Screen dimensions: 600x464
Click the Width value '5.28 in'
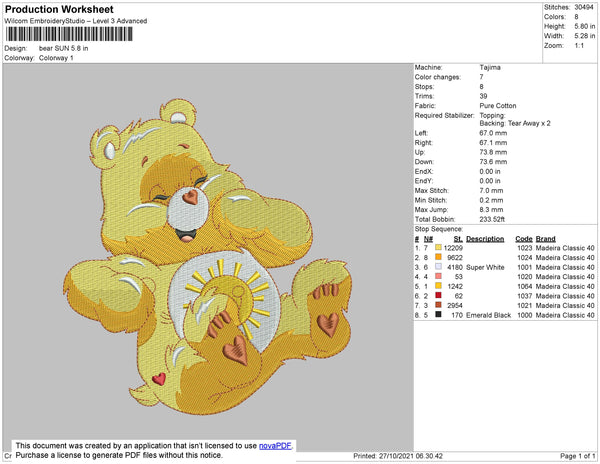coord(584,36)
